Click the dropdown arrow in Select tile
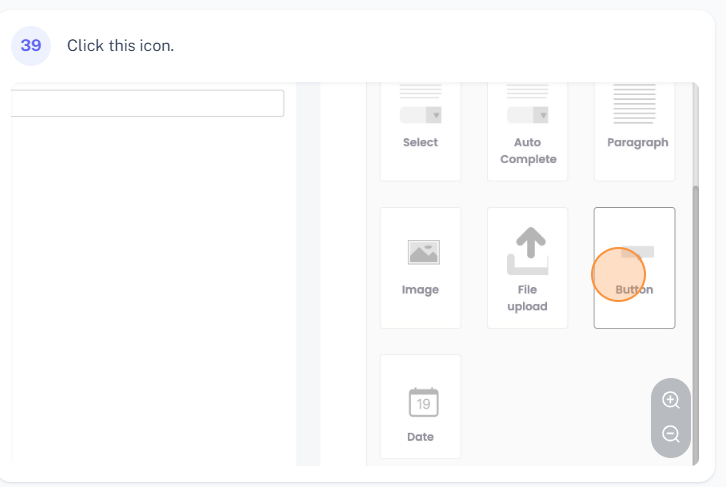Screen dimensions: 726x487 click(x=434, y=115)
